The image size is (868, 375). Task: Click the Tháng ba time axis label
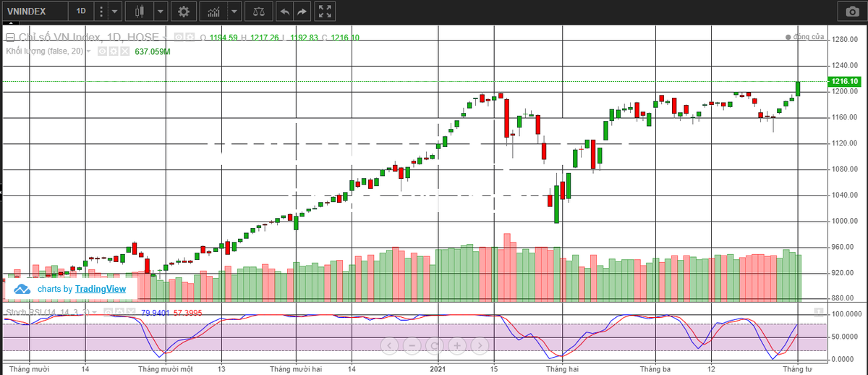tap(655, 368)
